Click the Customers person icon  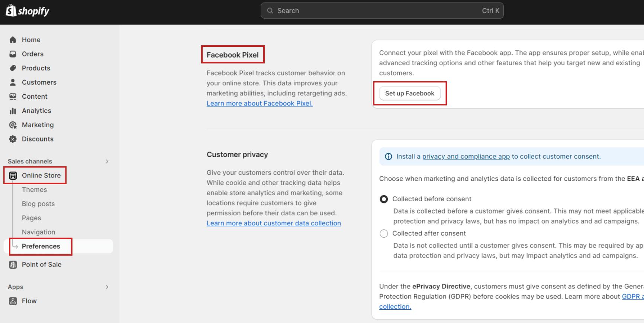click(x=13, y=82)
